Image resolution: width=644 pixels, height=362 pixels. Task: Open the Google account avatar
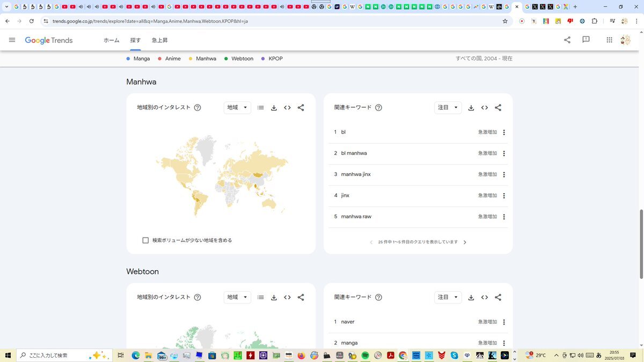click(x=625, y=40)
